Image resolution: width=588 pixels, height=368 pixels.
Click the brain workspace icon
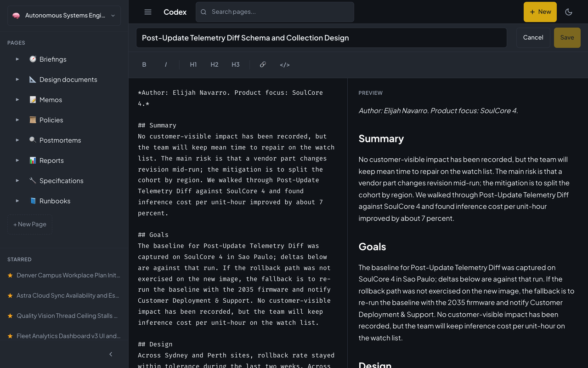coord(16,16)
